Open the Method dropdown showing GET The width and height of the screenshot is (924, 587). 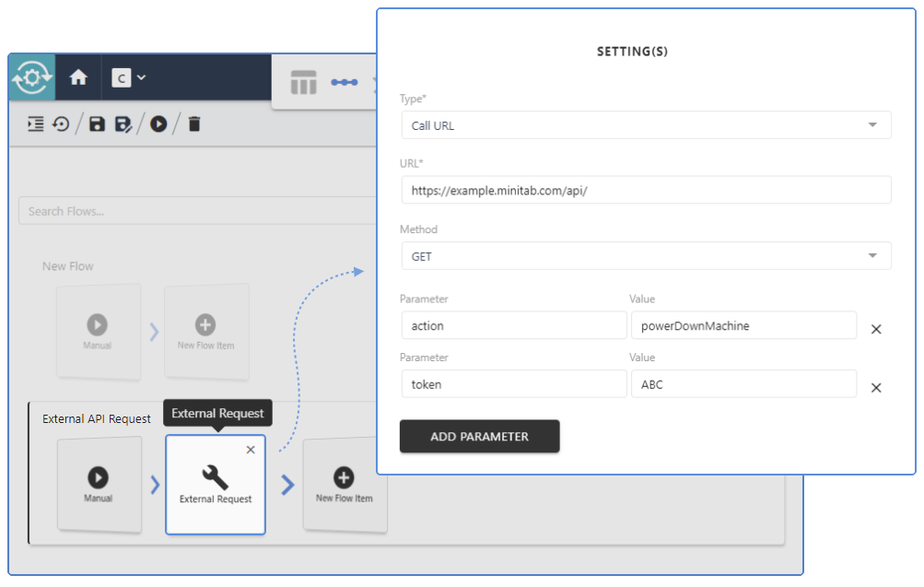click(645, 255)
